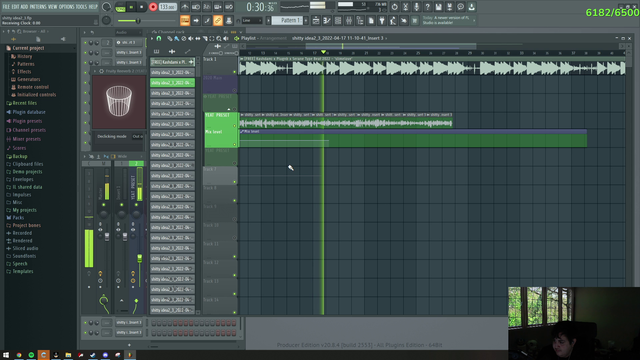Screen dimensions: 640x360
Task: Open the channel rack view icon
Action: 338,20
